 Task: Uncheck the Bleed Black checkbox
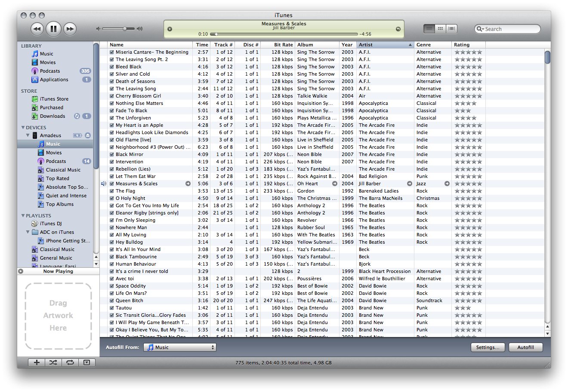[x=111, y=67]
